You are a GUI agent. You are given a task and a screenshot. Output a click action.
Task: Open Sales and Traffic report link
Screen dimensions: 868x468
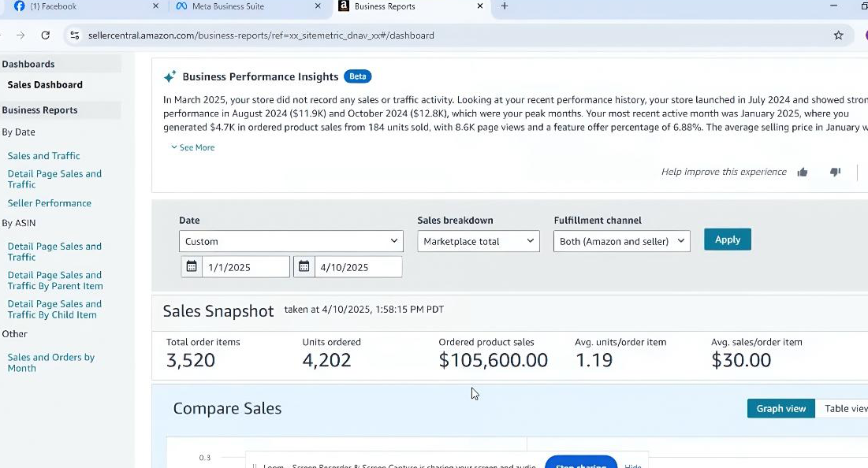(x=44, y=156)
